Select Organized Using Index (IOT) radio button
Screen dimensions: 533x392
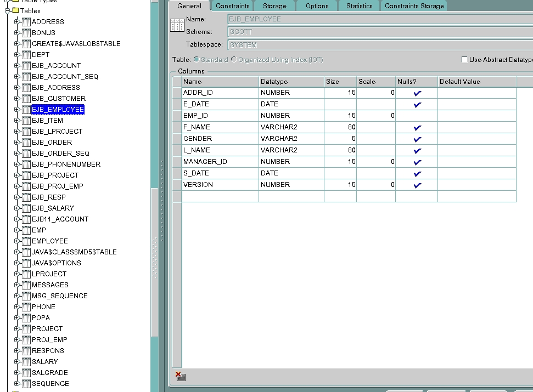(234, 59)
